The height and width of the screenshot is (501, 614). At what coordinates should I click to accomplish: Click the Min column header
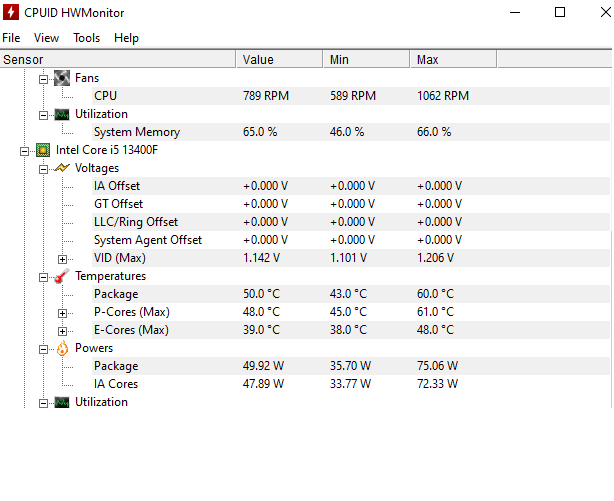tap(367, 60)
